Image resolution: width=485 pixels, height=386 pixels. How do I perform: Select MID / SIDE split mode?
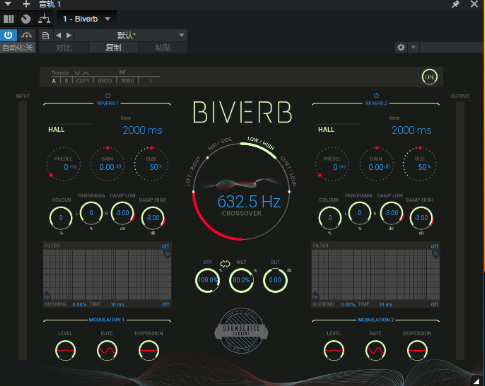[x=220, y=143]
